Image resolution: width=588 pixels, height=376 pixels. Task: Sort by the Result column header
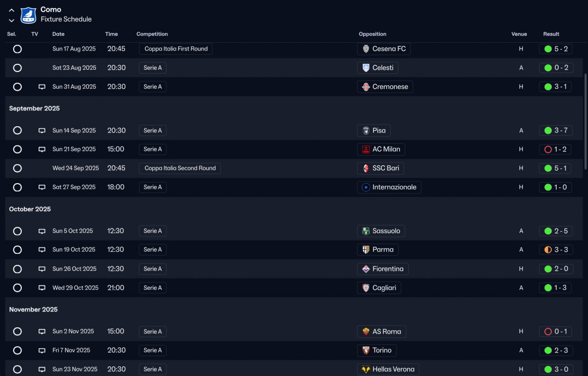551,34
